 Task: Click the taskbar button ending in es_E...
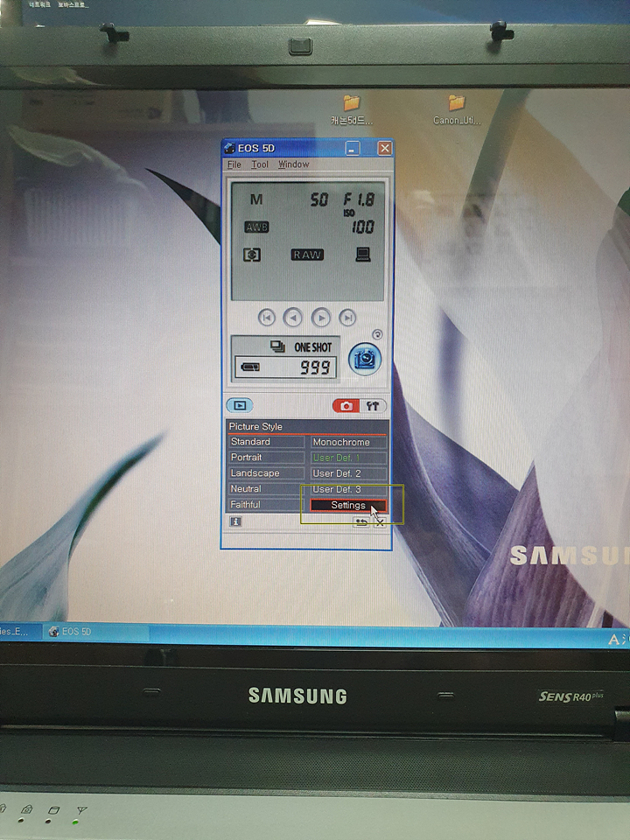[20, 632]
